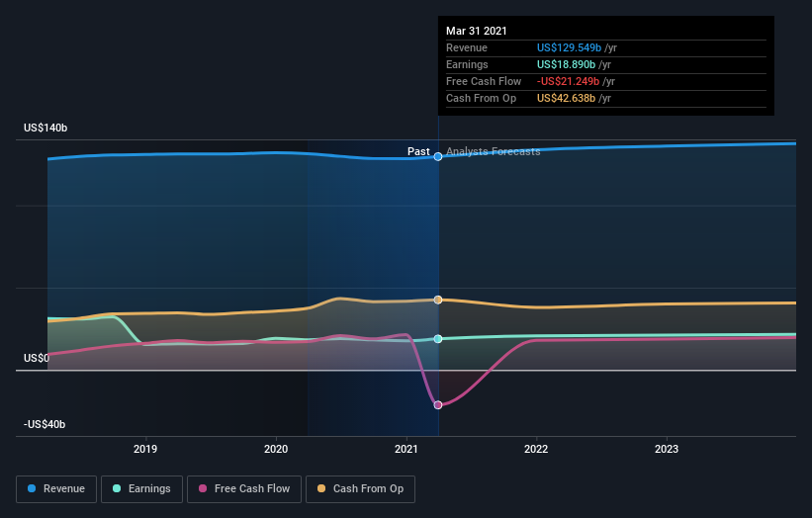Click the US$140b y-axis label
This screenshot has width=812, height=518.
point(45,128)
